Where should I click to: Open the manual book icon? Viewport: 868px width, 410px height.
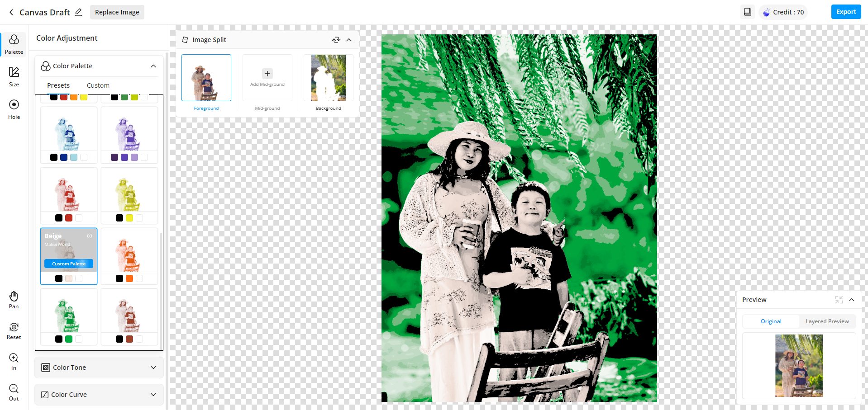[747, 12]
